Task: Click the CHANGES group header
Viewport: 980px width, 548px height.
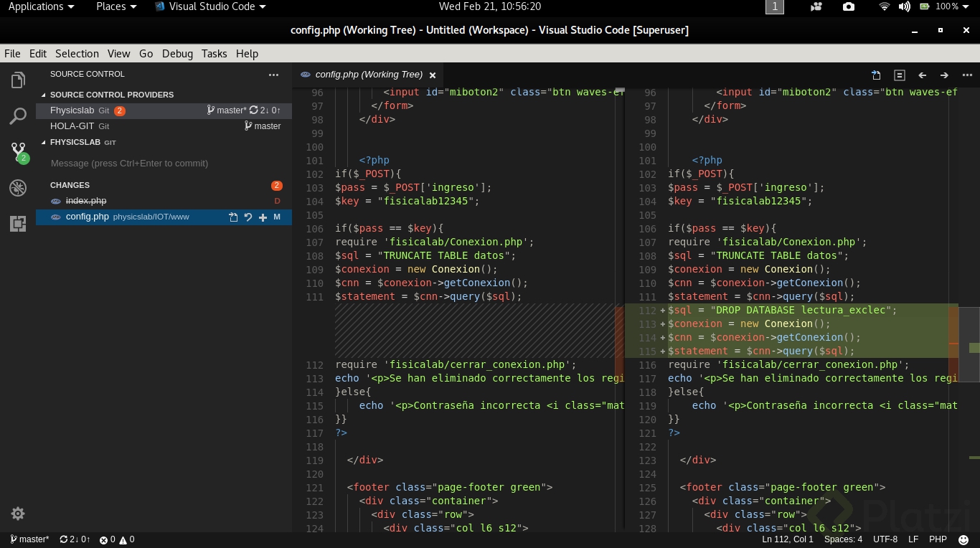Action: click(x=164, y=185)
